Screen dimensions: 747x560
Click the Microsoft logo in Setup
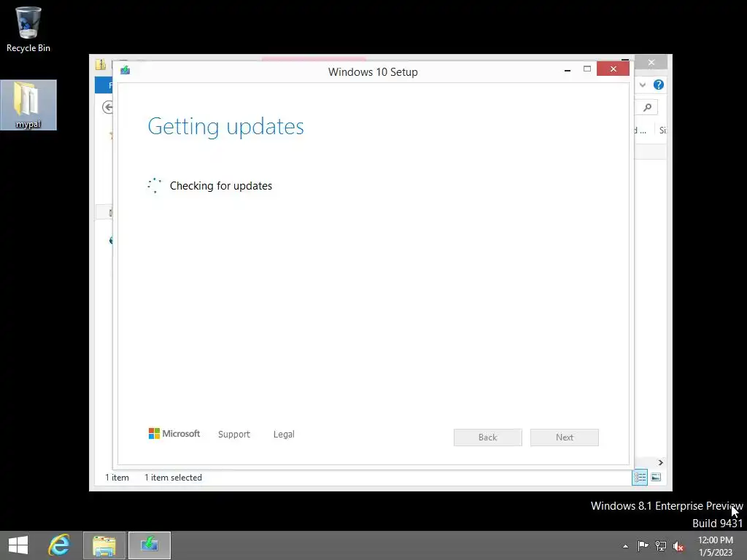coord(174,433)
